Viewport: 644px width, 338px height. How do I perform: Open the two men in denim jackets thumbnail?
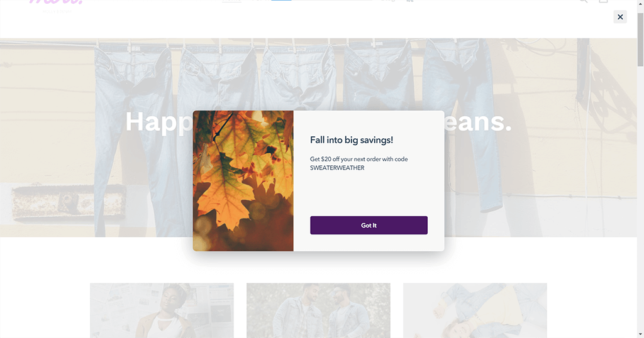pos(318,310)
